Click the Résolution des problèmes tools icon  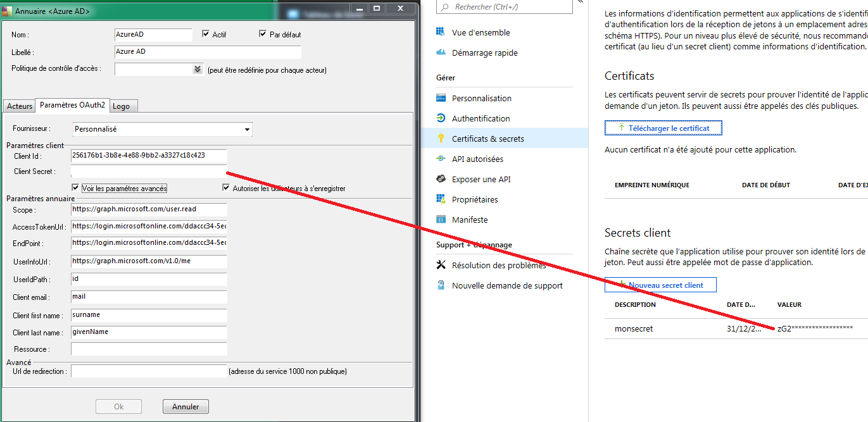441,265
